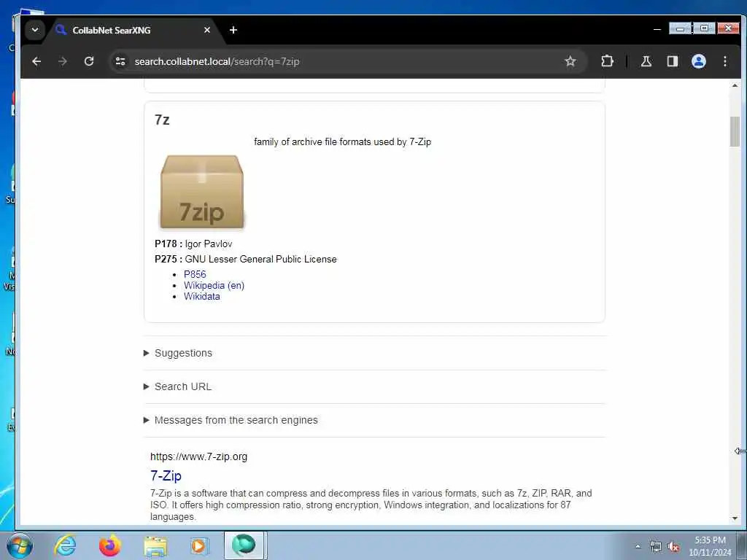
Task: Click the https://www.7-zip.org URL text
Action: [198, 456]
